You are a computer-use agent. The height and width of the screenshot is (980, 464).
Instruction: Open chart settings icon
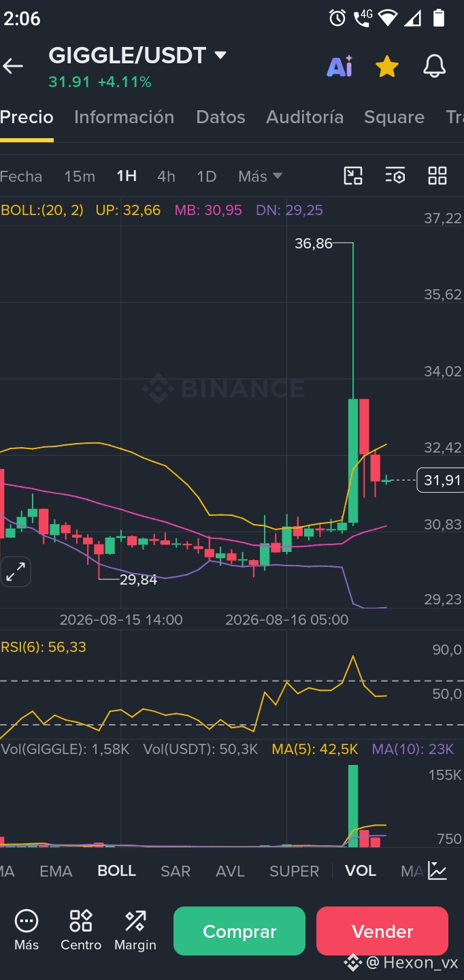point(395,176)
